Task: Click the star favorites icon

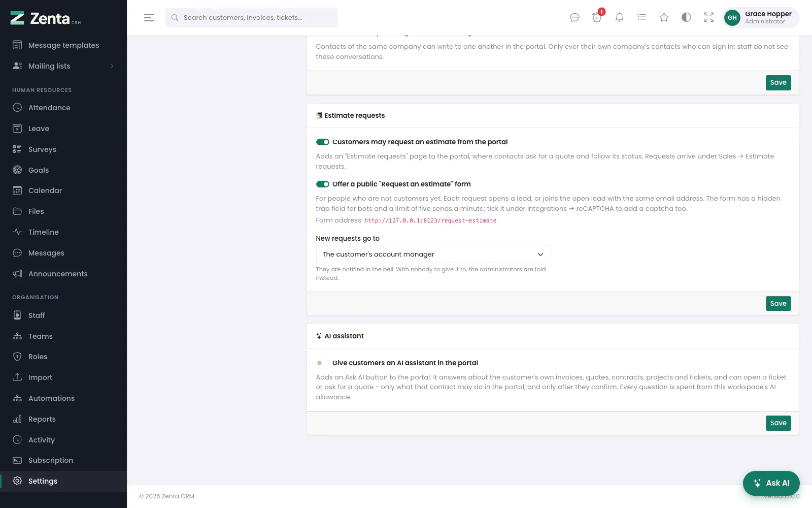Action: 664,18
